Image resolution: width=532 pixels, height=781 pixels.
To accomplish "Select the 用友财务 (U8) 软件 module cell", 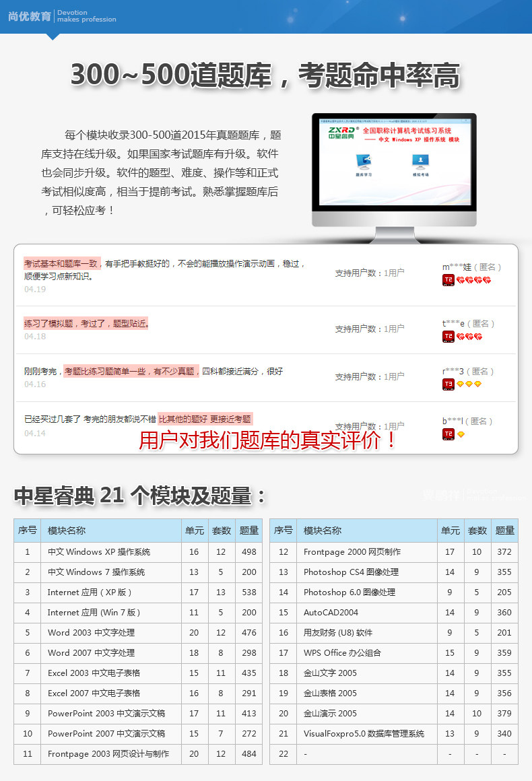I will (x=367, y=633).
